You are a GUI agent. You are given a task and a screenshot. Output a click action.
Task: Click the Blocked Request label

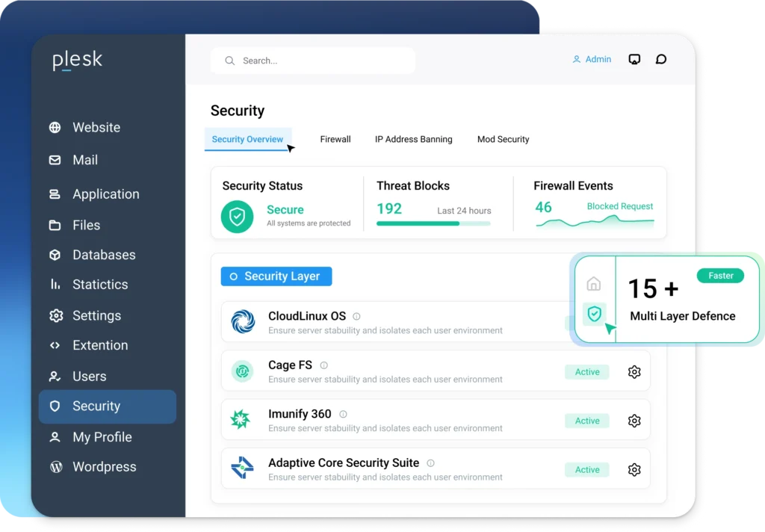coord(619,206)
